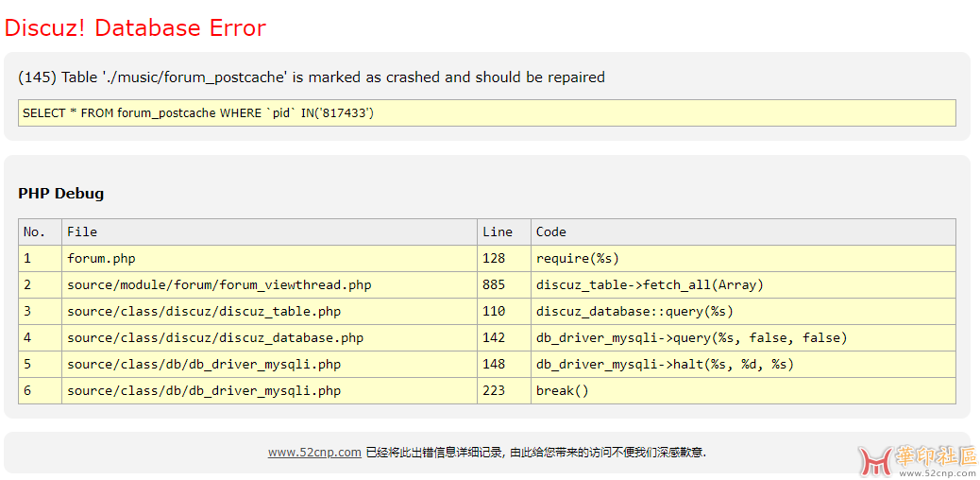The height and width of the screenshot is (480, 980).
Task: Click the SQL query text box
Action: coord(487,112)
